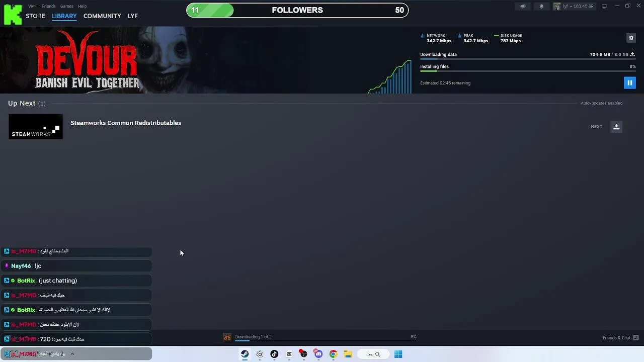
Task: Open the Steamworks thumbnail
Action: (x=36, y=127)
